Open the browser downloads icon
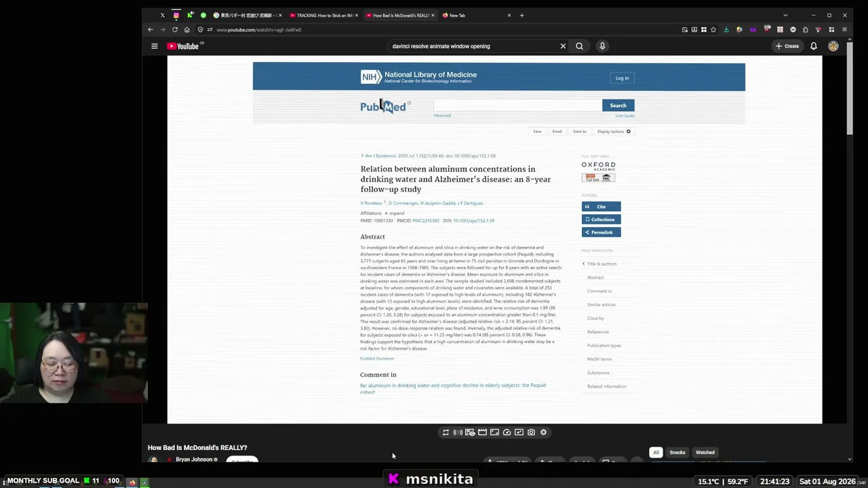Screen dimensions: 868x488 coord(726,30)
